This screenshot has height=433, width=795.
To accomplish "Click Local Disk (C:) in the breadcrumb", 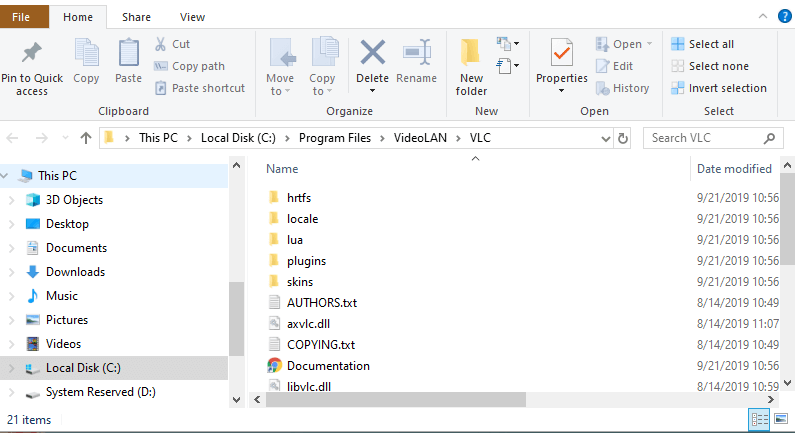I will click(x=238, y=138).
